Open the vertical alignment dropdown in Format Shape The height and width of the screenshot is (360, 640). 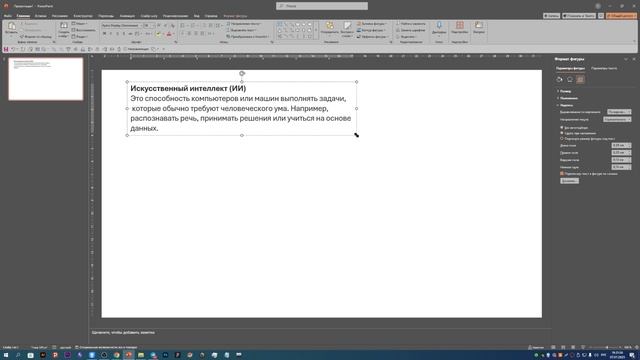(619, 112)
